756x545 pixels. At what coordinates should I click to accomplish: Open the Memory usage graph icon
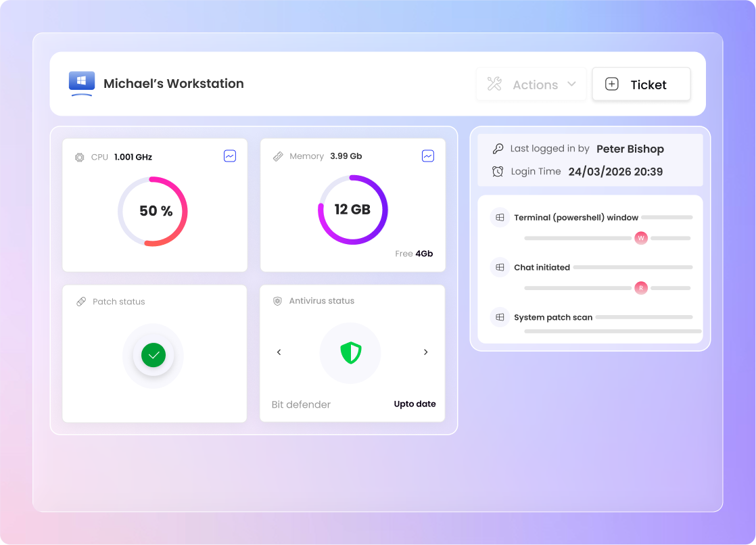click(427, 156)
